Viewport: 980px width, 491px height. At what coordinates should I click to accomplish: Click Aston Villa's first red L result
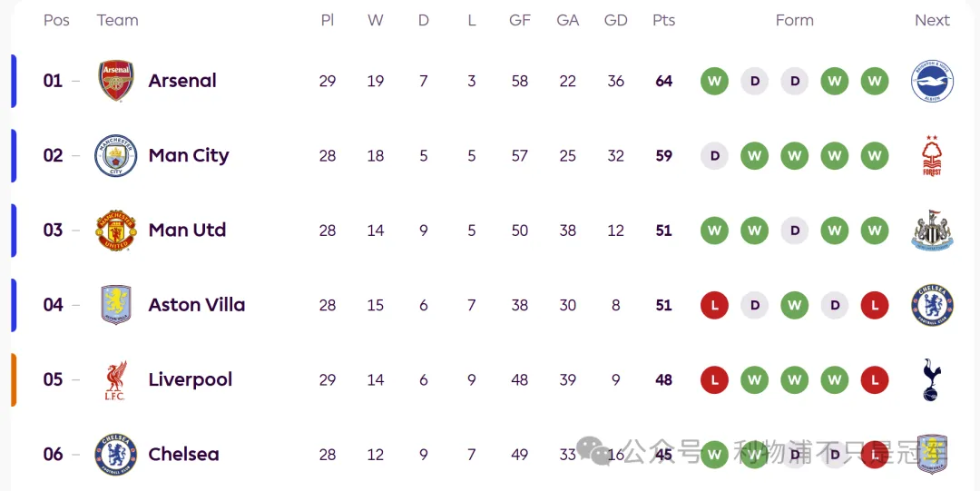point(714,305)
